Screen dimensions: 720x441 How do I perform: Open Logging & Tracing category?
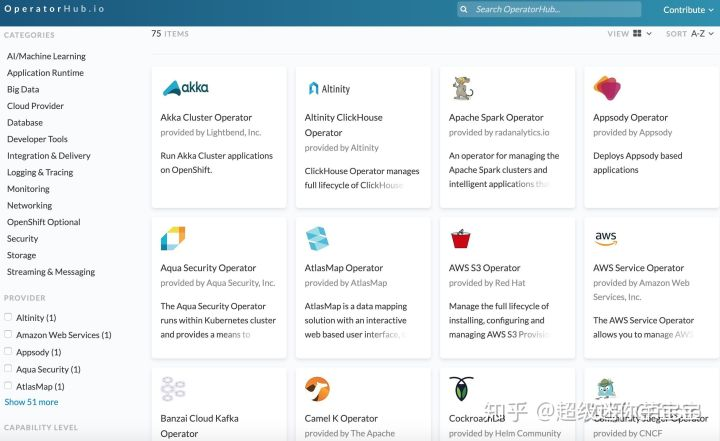point(40,172)
